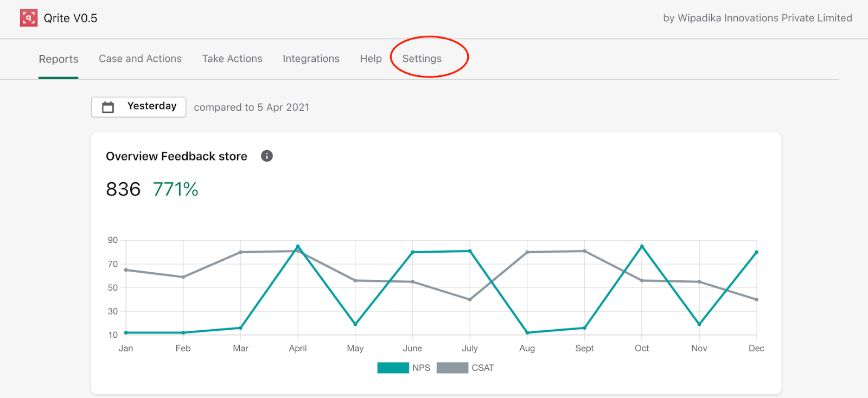Click 'by Wipadika Innovations Private Limited' text
The width and height of the screenshot is (868, 398).
click(757, 18)
